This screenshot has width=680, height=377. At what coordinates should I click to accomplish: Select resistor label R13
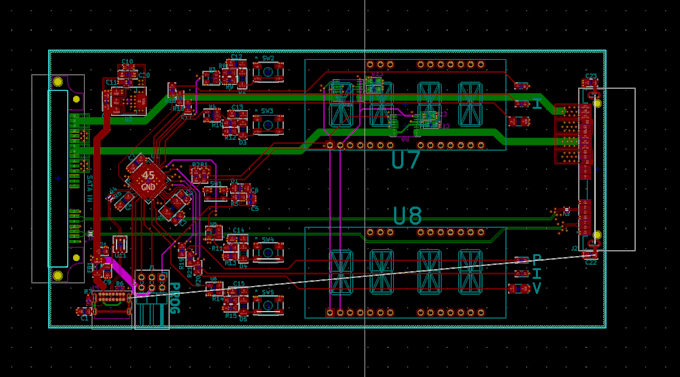tap(230, 263)
